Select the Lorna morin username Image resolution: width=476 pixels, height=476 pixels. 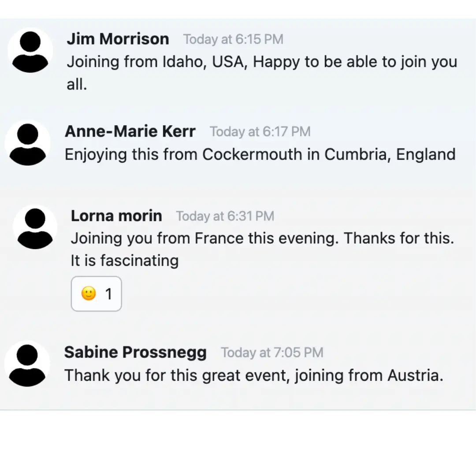coord(116,216)
